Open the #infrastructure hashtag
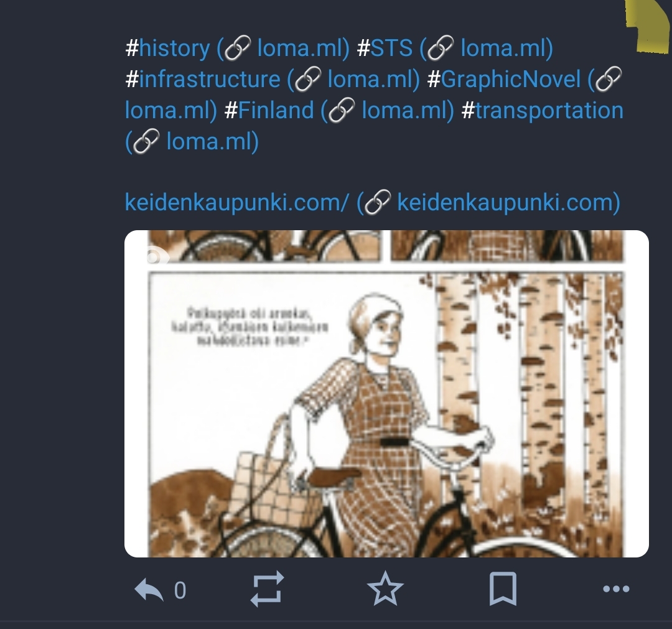672x629 pixels. click(203, 79)
